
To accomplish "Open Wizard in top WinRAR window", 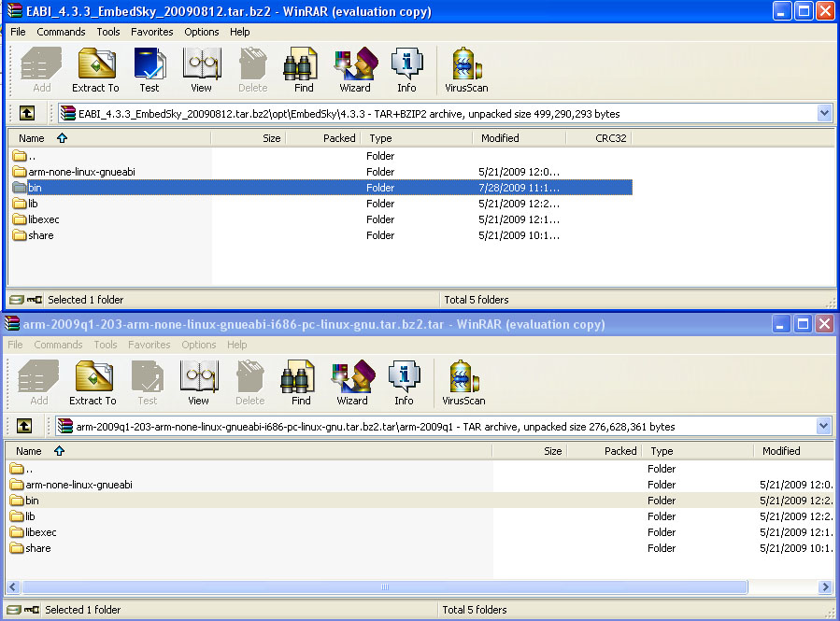I will pyautogui.click(x=355, y=70).
